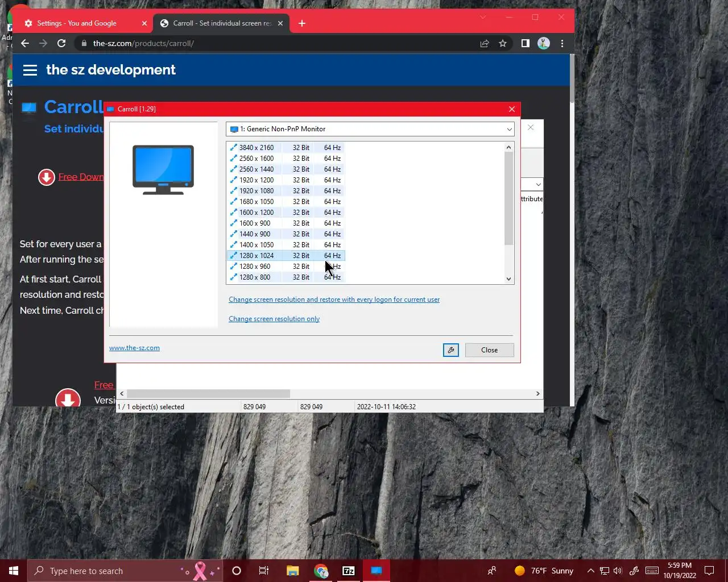
Task: Select the 2560 x 1440 resolution row
Action: 286,169
